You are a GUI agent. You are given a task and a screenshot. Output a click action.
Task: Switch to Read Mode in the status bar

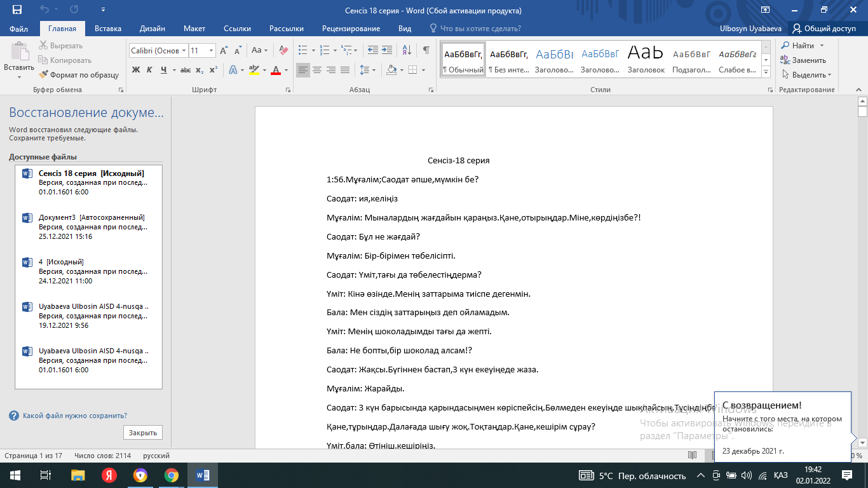click(694, 456)
